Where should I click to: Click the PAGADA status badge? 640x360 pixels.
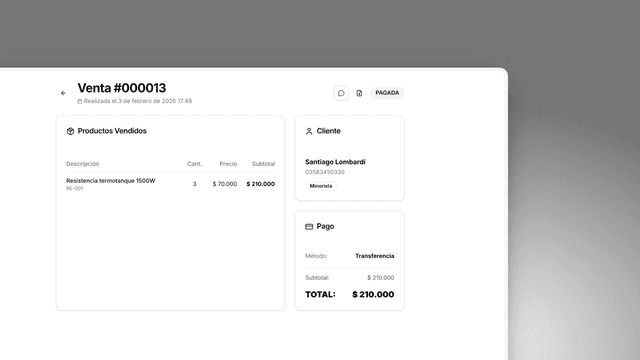tap(387, 93)
